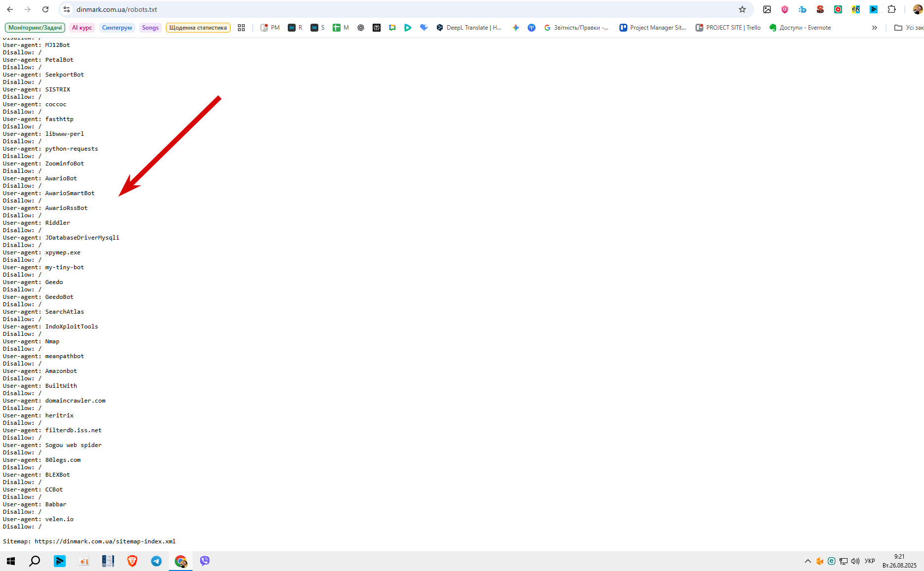Open the S bookmark

pos(317,28)
